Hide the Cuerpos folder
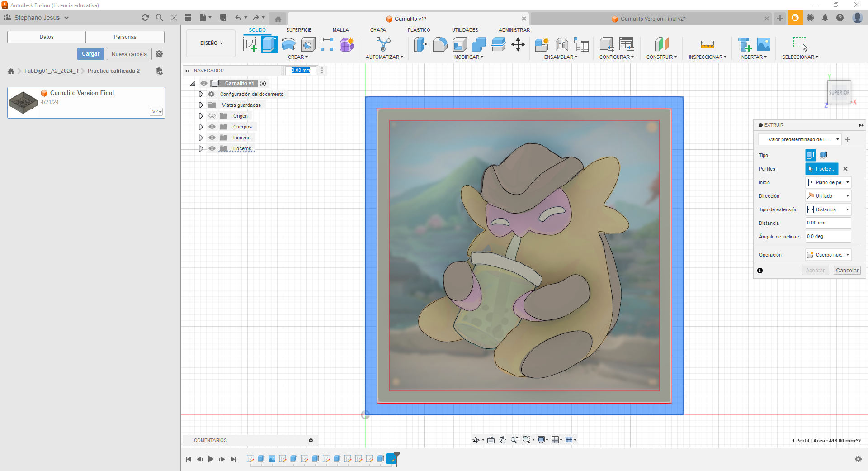Viewport: 868px width, 471px height. point(212,127)
